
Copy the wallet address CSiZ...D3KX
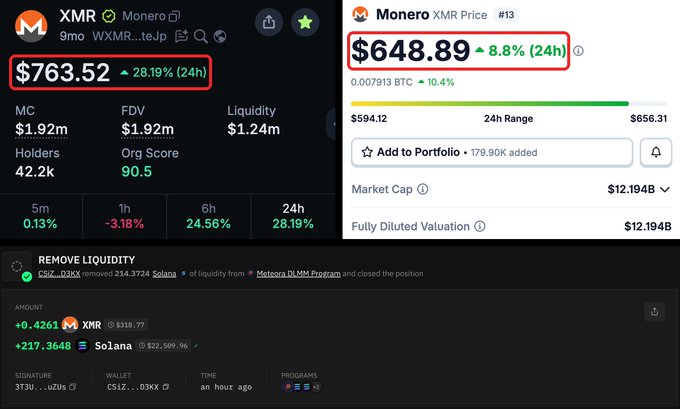tap(166, 386)
